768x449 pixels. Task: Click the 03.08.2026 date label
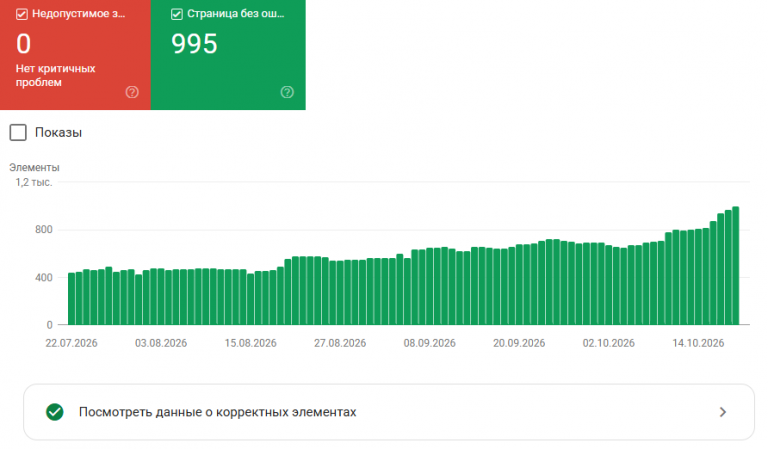[x=161, y=343]
